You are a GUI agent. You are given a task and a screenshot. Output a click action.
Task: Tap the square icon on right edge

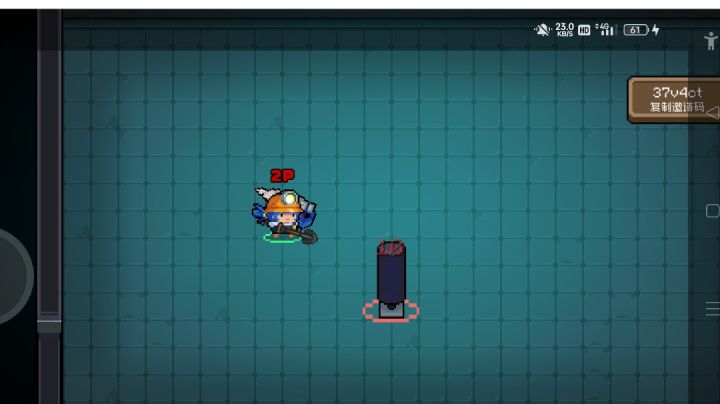[713, 211]
